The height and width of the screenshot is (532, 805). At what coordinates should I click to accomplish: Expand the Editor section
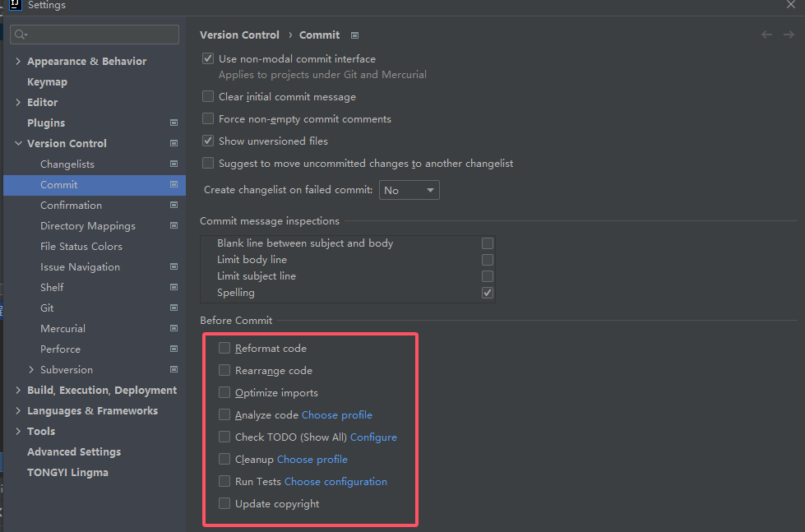point(18,102)
